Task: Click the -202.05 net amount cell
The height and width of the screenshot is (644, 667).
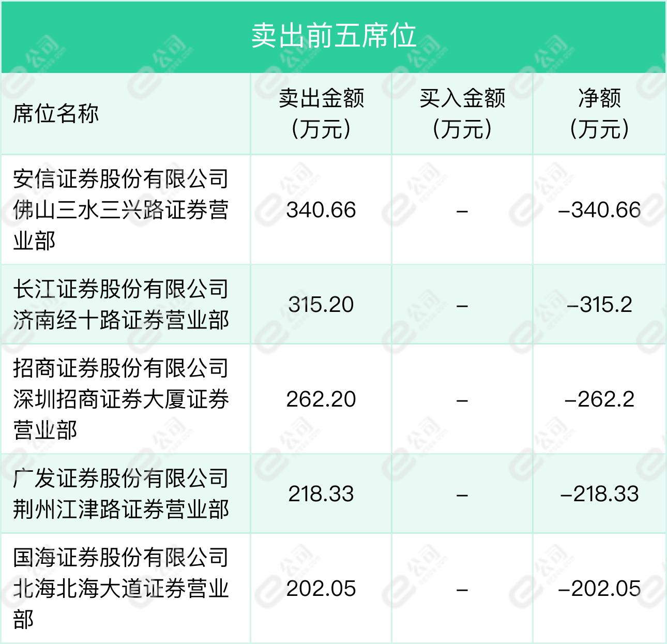Action: click(600, 589)
